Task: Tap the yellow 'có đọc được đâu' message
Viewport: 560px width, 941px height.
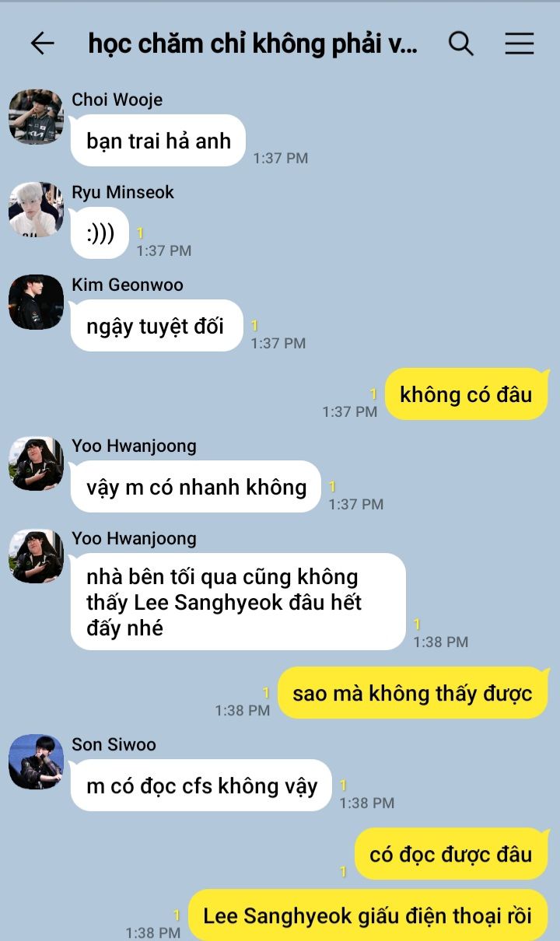Action: pyautogui.click(x=451, y=854)
